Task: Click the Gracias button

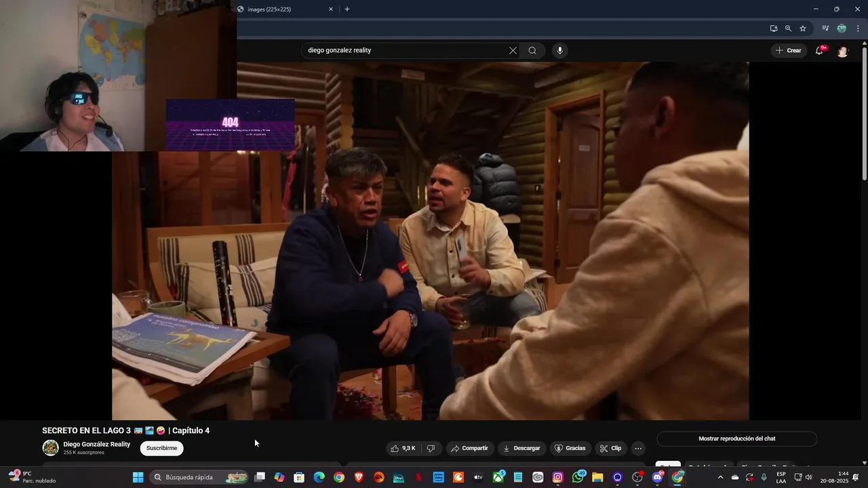Action: point(570,448)
